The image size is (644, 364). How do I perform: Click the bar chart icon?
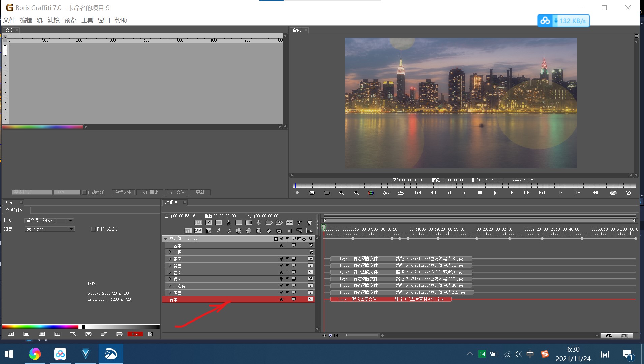coord(188,231)
